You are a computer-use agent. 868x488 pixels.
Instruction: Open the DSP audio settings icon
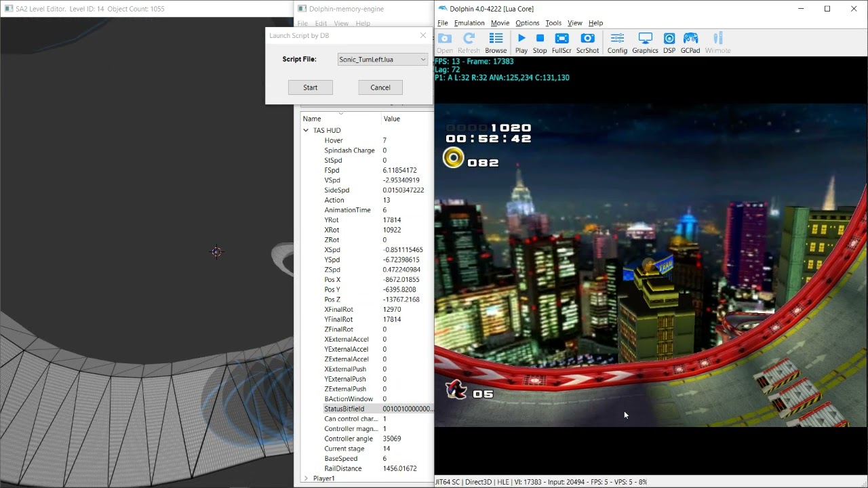(669, 39)
